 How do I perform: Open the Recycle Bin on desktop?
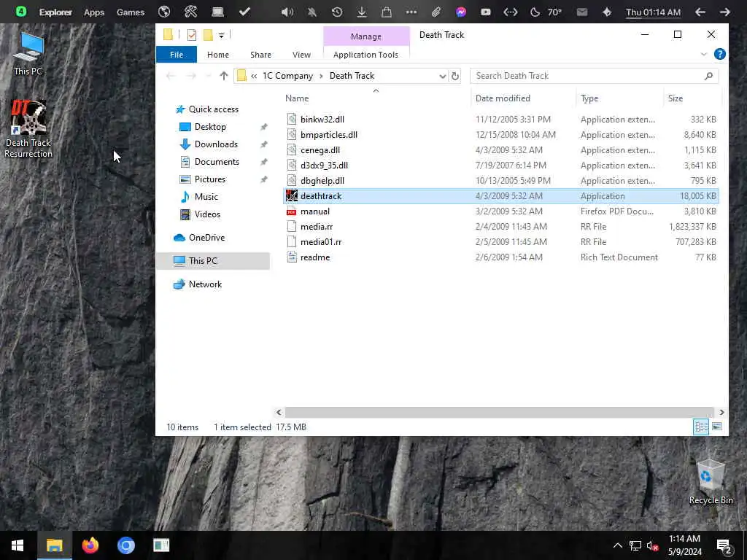point(711,481)
